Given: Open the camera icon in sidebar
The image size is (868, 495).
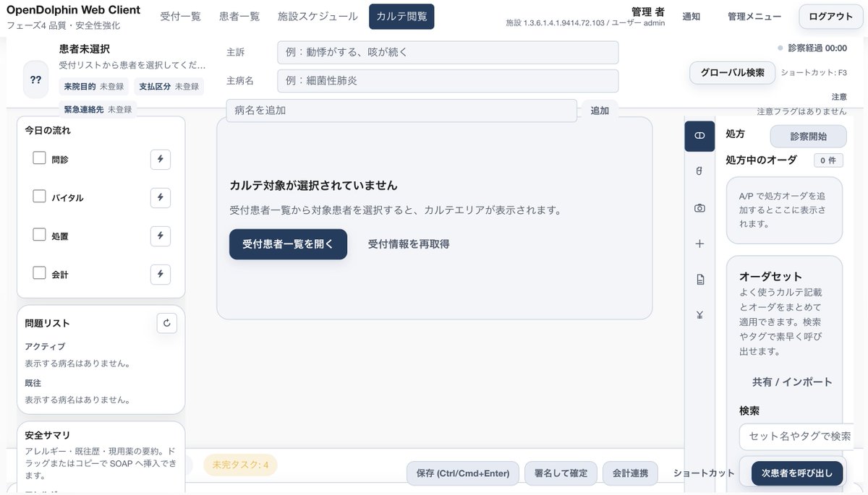Looking at the screenshot, I should pos(699,207).
